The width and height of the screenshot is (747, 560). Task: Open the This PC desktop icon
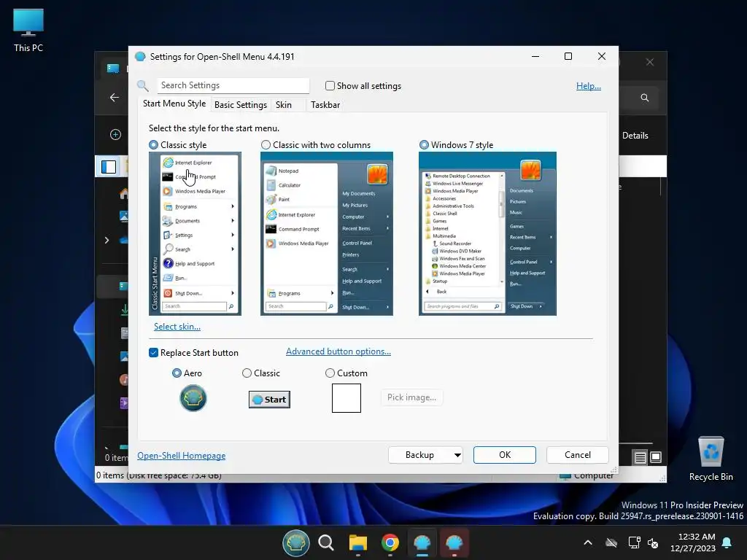pyautogui.click(x=28, y=31)
